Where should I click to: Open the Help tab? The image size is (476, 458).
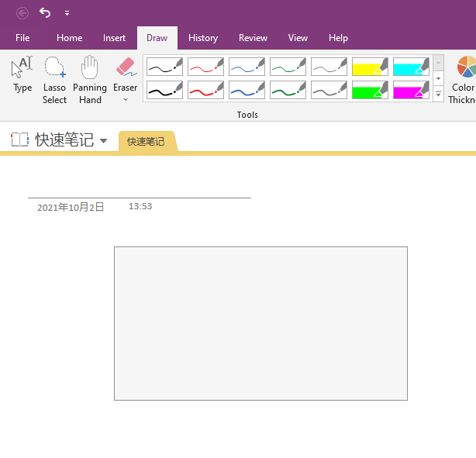click(338, 38)
